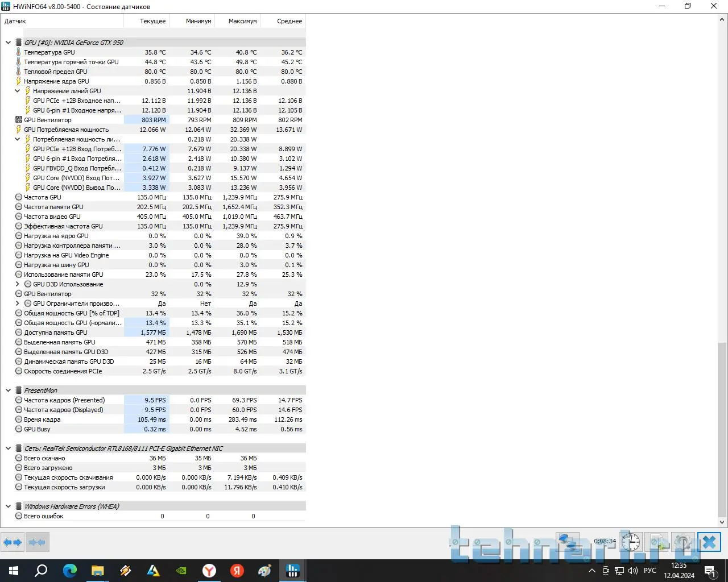Collapse the RealTek network sensor group
Viewport: 728px width, 582px height.
pos(8,448)
